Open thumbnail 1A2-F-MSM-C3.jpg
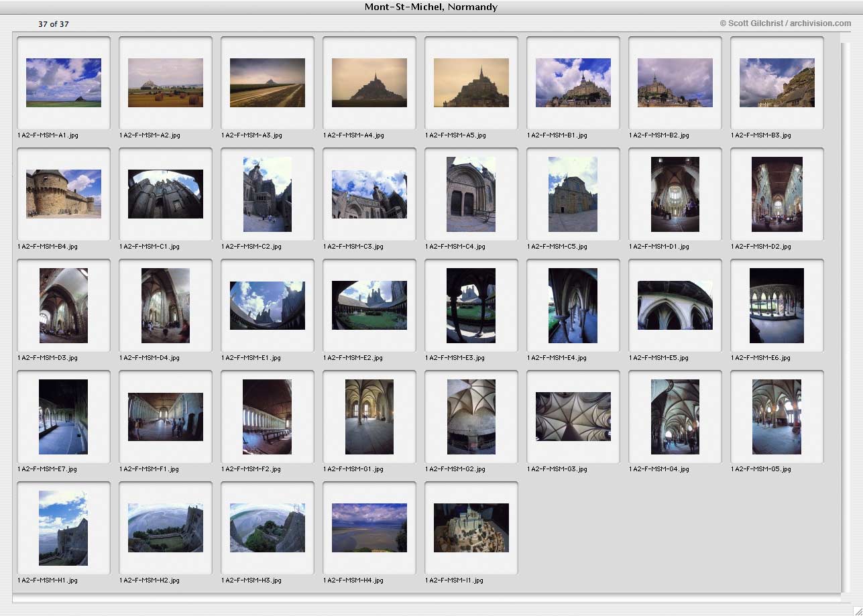 (369, 194)
